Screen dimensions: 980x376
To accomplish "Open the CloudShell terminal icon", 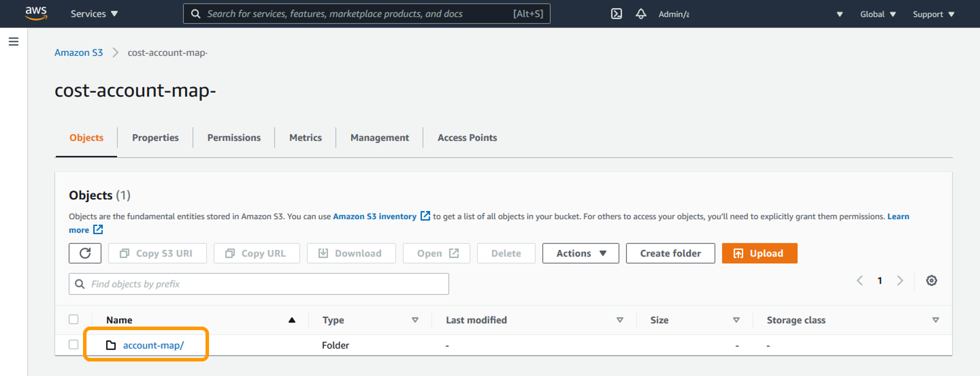I will (x=617, y=14).
